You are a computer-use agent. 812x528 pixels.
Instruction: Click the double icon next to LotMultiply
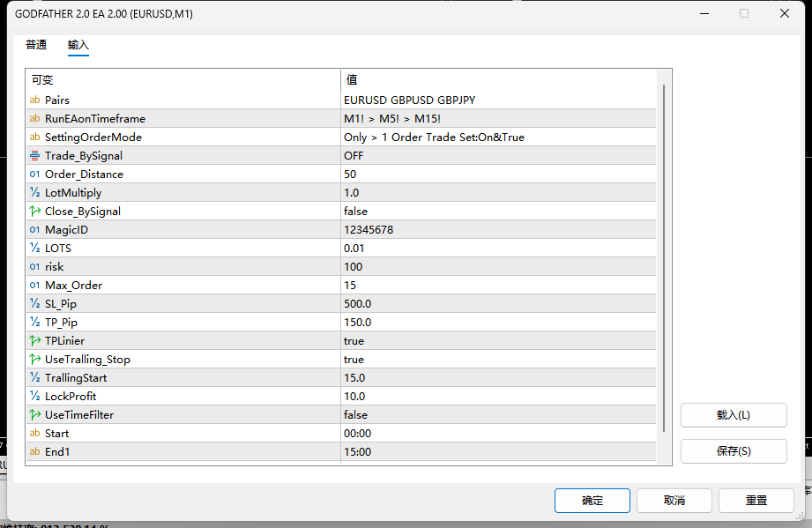coord(34,192)
